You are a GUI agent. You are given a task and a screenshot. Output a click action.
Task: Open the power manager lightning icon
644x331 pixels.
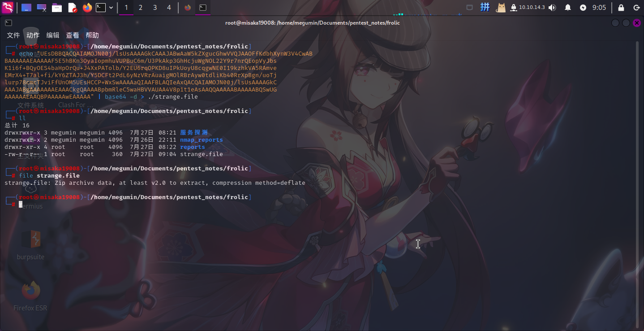[x=583, y=8]
